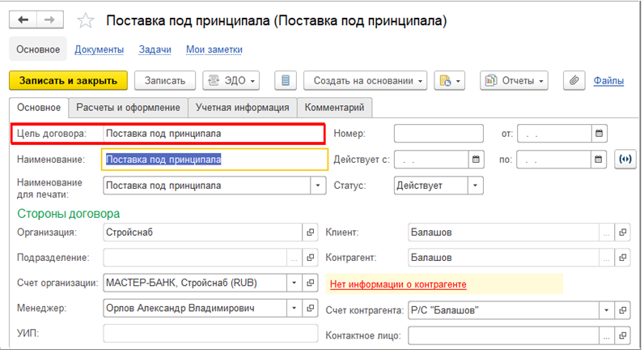Click the paperclip attachment icon
The width and height of the screenshot is (644, 350).
coord(574,80)
